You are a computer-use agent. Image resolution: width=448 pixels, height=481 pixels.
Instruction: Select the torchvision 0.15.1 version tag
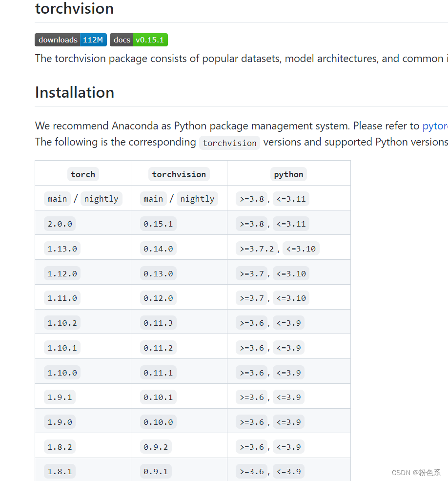[158, 223]
